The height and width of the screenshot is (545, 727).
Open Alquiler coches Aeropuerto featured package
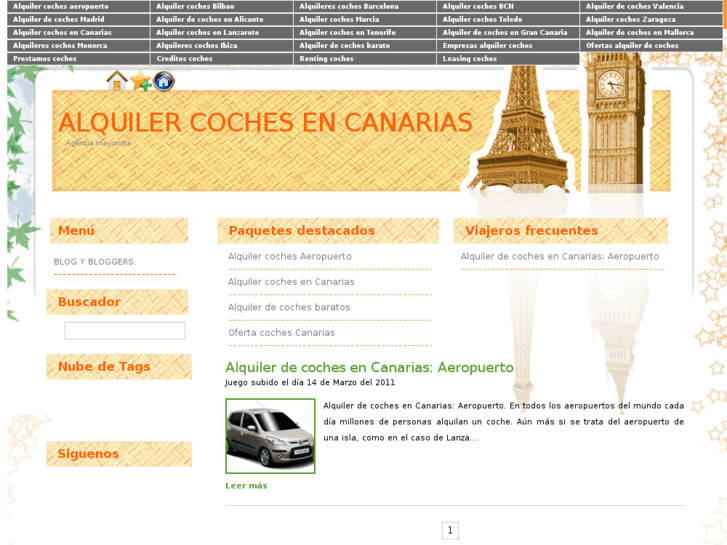tap(290, 256)
